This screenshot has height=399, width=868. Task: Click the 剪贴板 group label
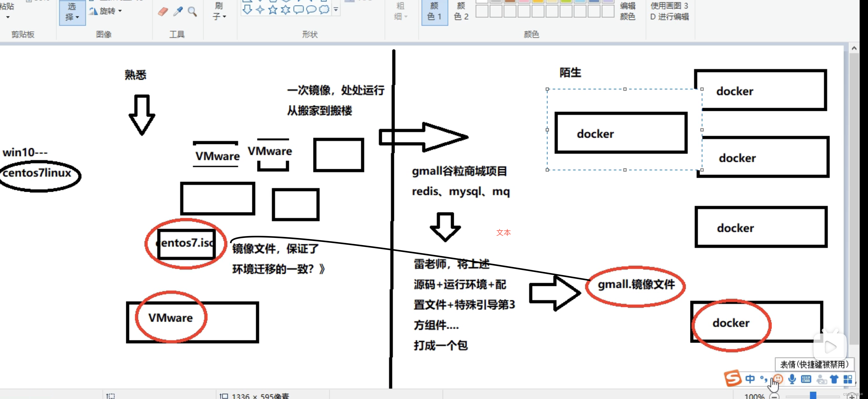coord(23,34)
